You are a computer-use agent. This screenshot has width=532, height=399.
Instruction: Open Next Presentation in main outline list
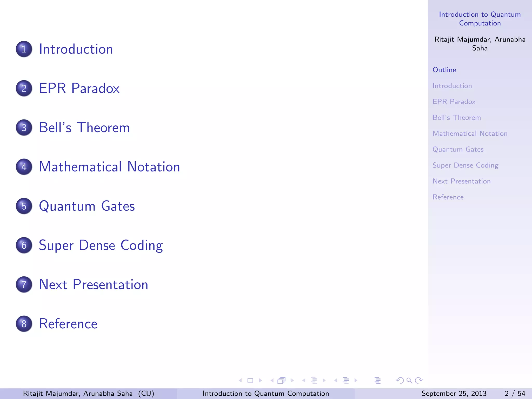pyautogui.click(x=94, y=284)
